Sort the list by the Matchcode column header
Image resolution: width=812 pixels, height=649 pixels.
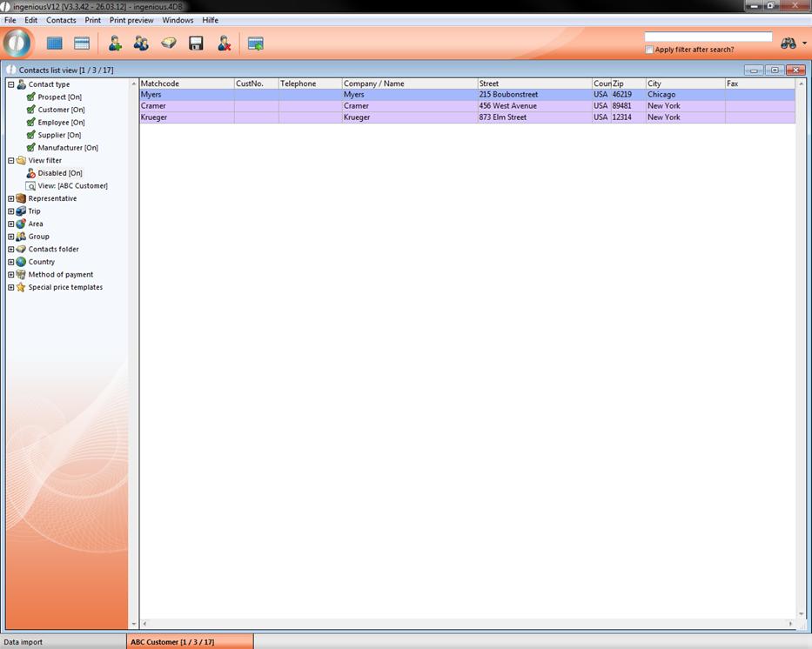click(x=186, y=84)
